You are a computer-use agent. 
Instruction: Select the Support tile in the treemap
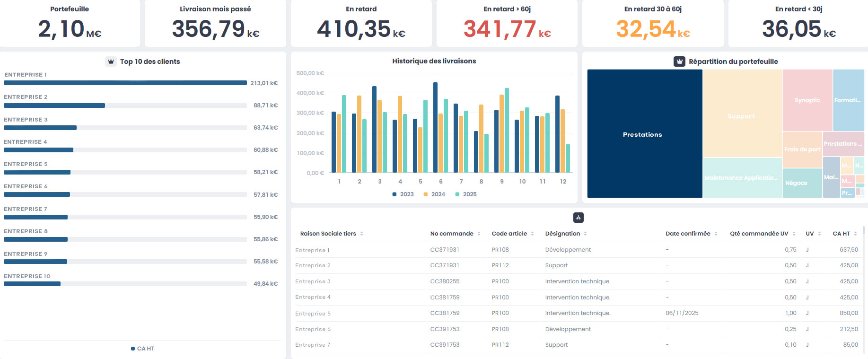point(741,116)
